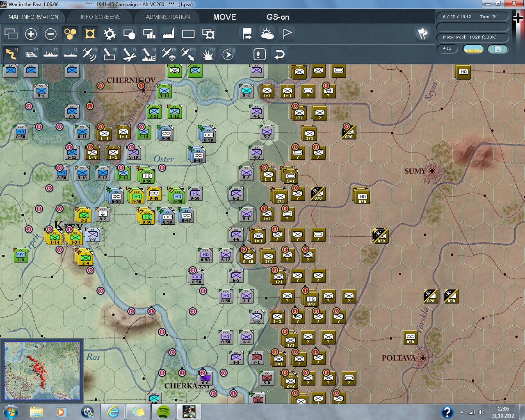Switch to the ADMINISTRATION tab

point(168,17)
